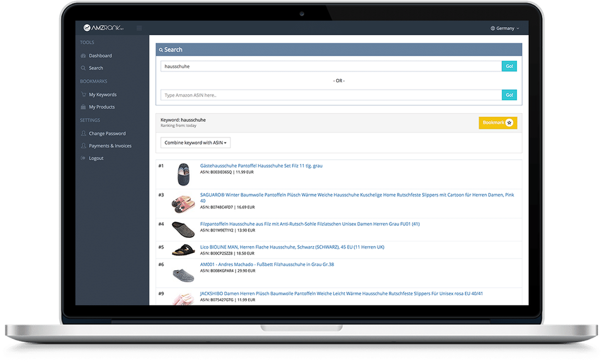Viewport: 603px width, 364px height.
Task: Click the Dashboard icon in sidebar
Action: (x=84, y=56)
